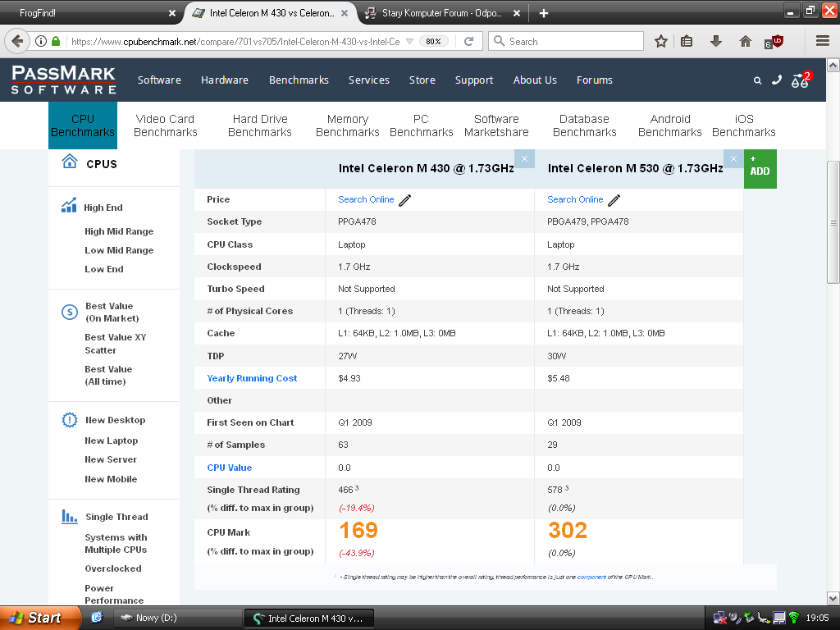The image size is (840, 630).
Task: Switch to the Stary Komputer Forum tab
Action: [x=436, y=13]
